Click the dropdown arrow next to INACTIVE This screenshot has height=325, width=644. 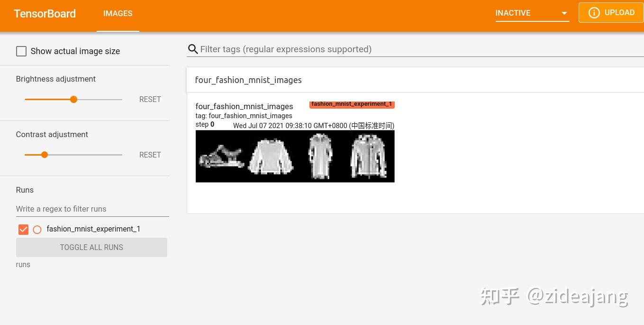(x=564, y=13)
